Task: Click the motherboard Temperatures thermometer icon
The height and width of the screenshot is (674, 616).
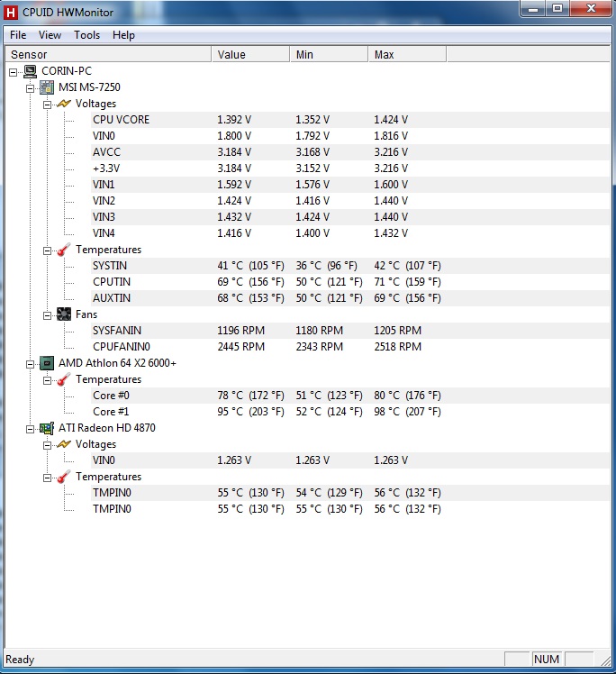Action: click(64, 250)
